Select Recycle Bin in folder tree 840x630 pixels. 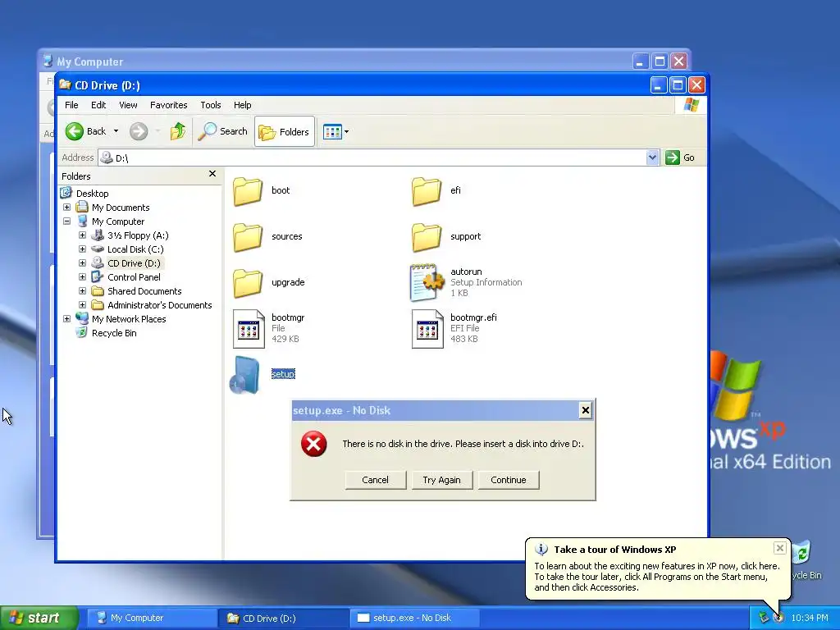tap(114, 333)
